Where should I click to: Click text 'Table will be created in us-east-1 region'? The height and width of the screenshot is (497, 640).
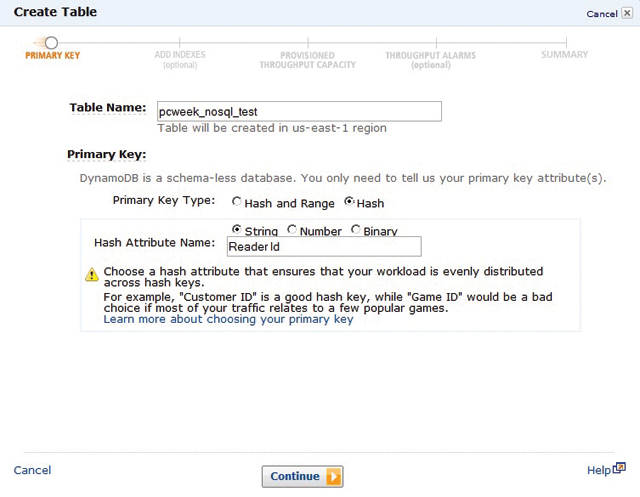272,128
